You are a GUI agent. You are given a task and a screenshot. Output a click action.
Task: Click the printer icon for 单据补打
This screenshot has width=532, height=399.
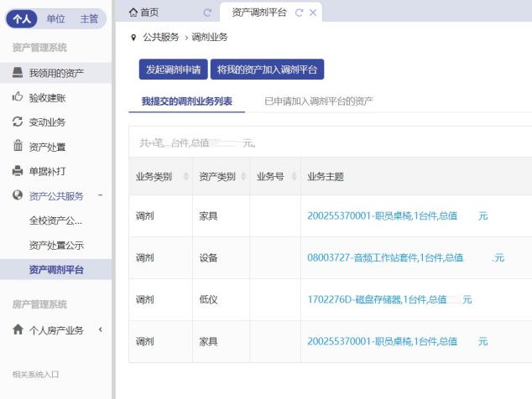point(18,171)
